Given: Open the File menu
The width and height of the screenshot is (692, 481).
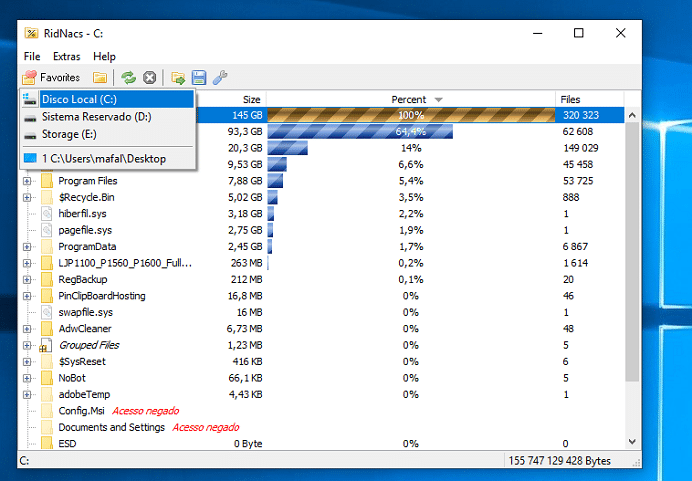Looking at the screenshot, I should [x=32, y=56].
